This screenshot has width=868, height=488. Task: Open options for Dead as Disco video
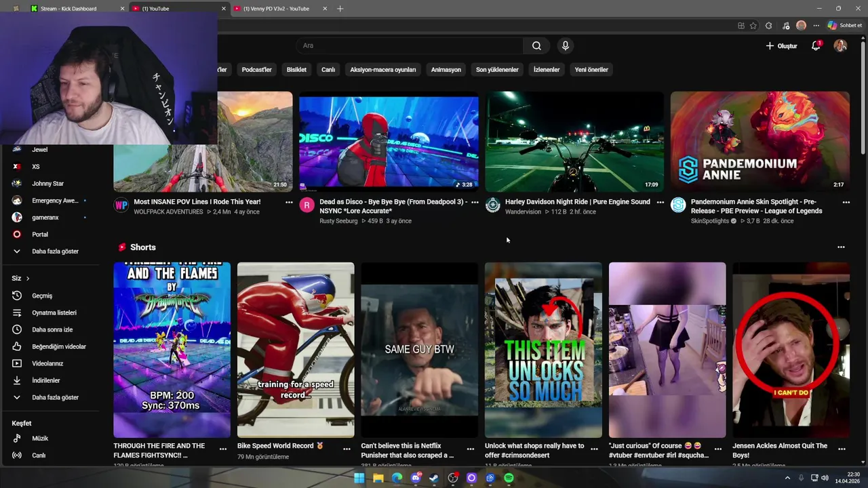(475, 202)
